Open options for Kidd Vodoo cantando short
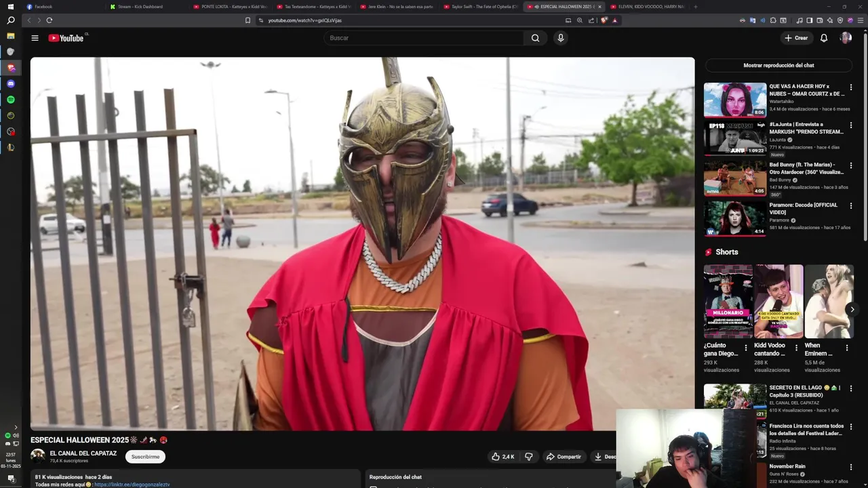868x488 pixels. click(x=797, y=348)
